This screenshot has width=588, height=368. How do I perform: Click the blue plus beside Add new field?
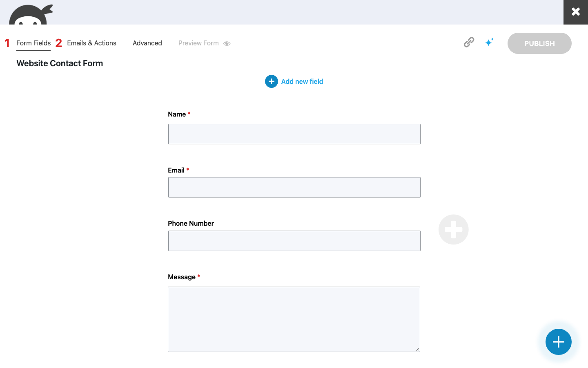click(x=272, y=81)
